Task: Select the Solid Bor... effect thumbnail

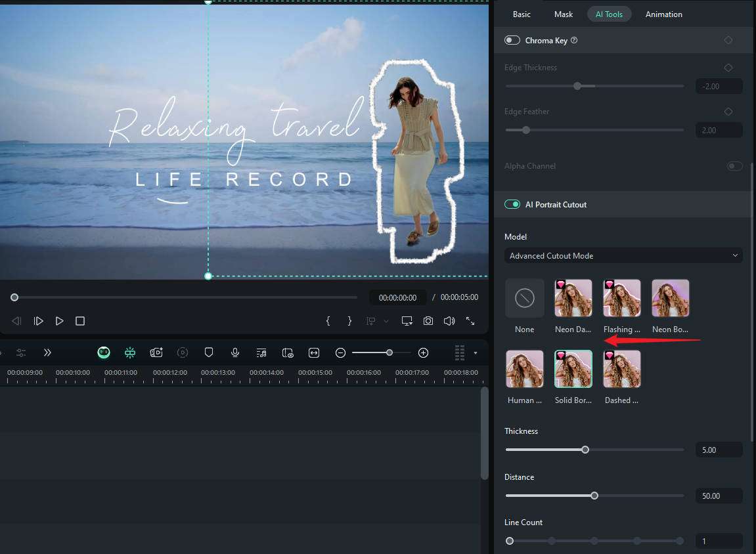Action: 573,369
